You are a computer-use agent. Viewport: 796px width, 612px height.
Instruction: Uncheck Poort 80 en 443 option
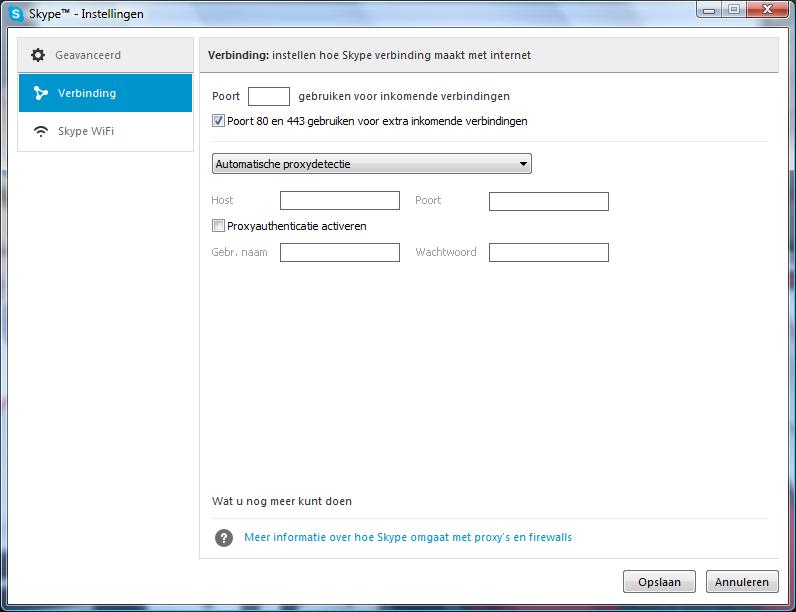point(218,121)
